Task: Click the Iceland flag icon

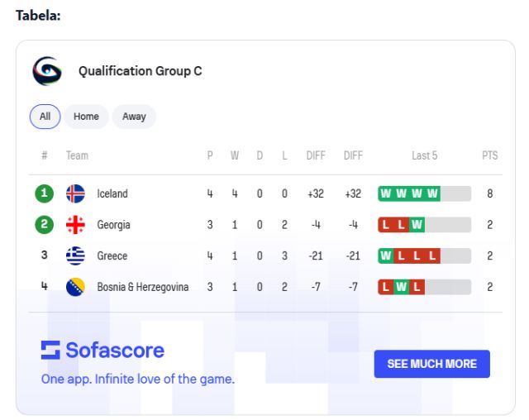Action: pyautogui.click(x=75, y=193)
